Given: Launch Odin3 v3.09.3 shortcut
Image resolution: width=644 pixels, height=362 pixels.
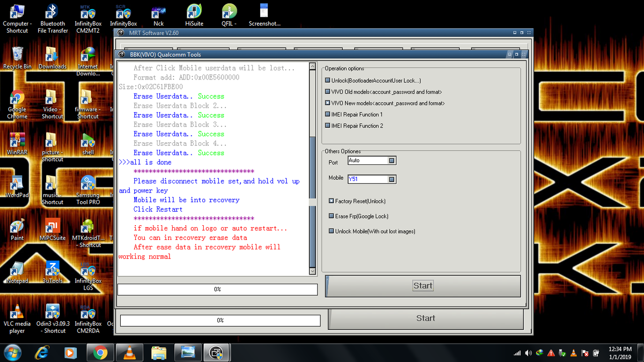Looking at the screenshot, I should click(52, 319).
